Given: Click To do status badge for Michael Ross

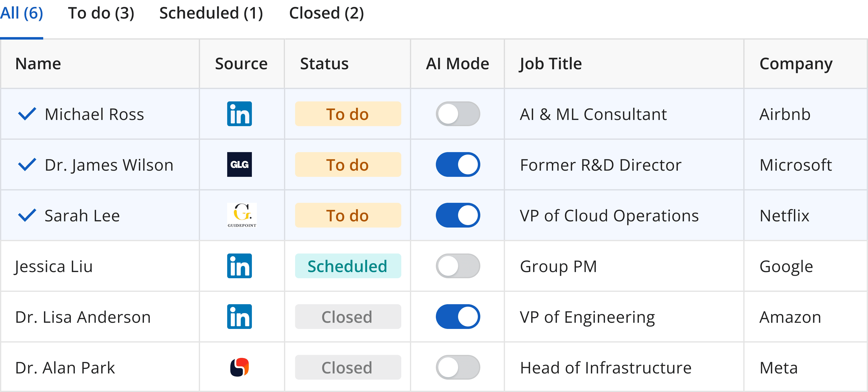Looking at the screenshot, I should click(x=348, y=114).
